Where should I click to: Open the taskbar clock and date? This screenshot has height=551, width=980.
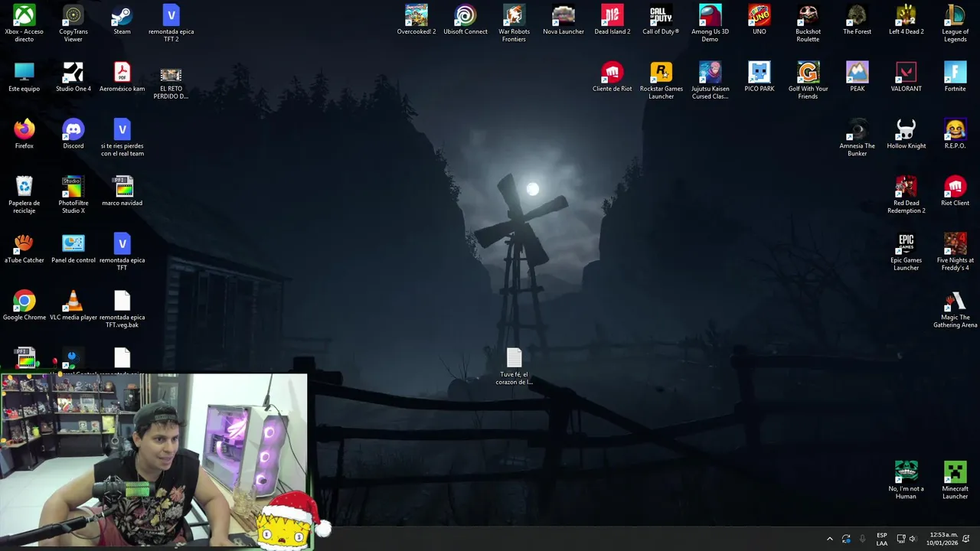click(942, 539)
